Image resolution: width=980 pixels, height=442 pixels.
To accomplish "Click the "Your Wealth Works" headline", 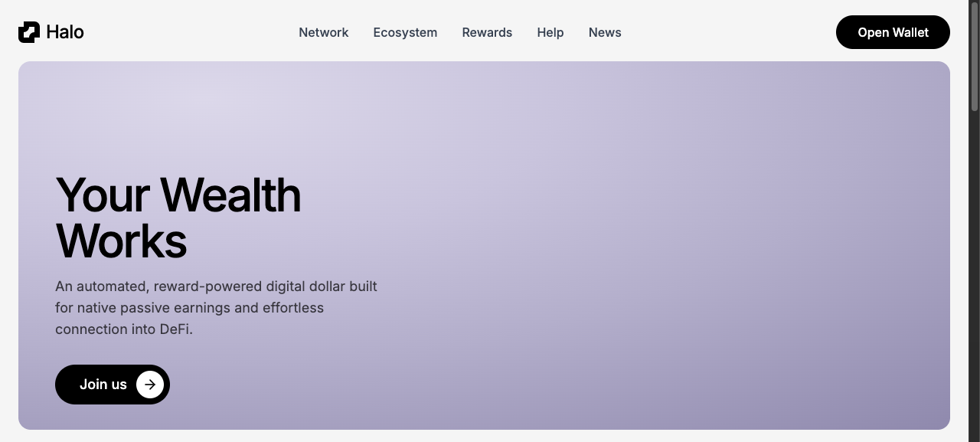I will (x=178, y=218).
